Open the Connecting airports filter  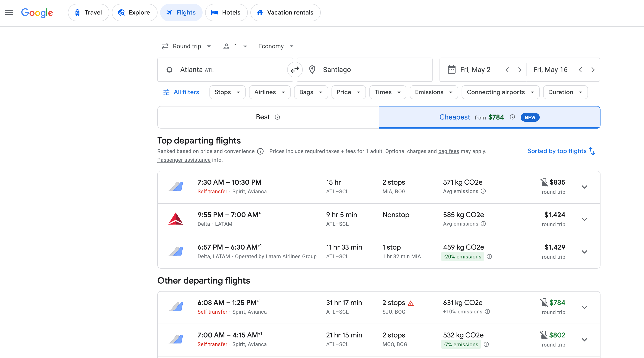coord(500,92)
